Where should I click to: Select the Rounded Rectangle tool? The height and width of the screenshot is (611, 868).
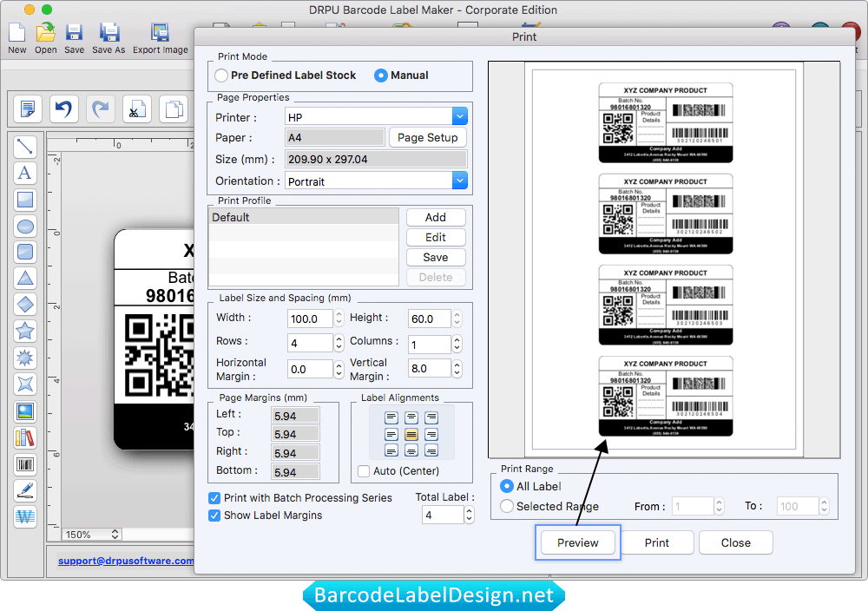pyautogui.click(x=25, y=253)
